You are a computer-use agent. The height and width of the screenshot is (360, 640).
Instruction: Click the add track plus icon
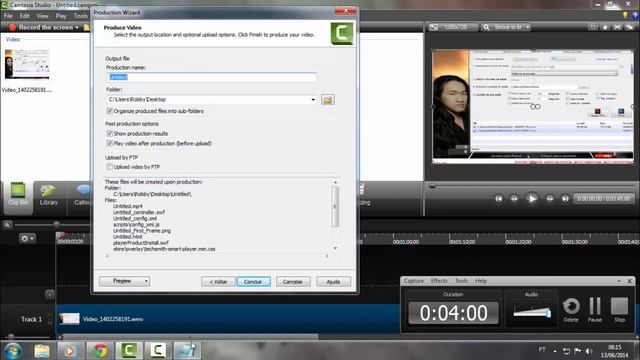pyautogui.click(x=50, y=294)
